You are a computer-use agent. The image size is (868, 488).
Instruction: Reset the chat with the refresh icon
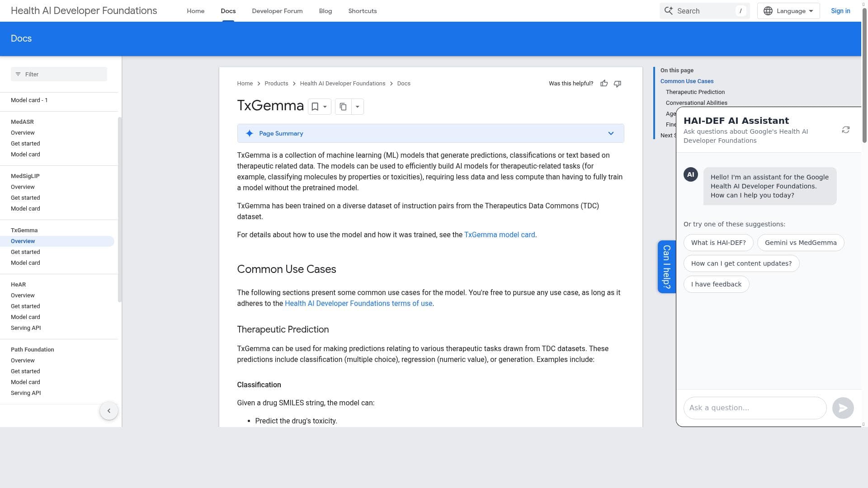point(846,130)
